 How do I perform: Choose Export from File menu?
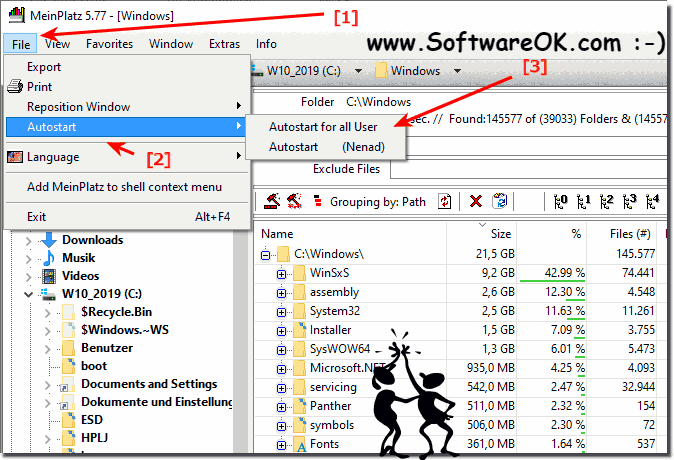(x=127, y=67)
